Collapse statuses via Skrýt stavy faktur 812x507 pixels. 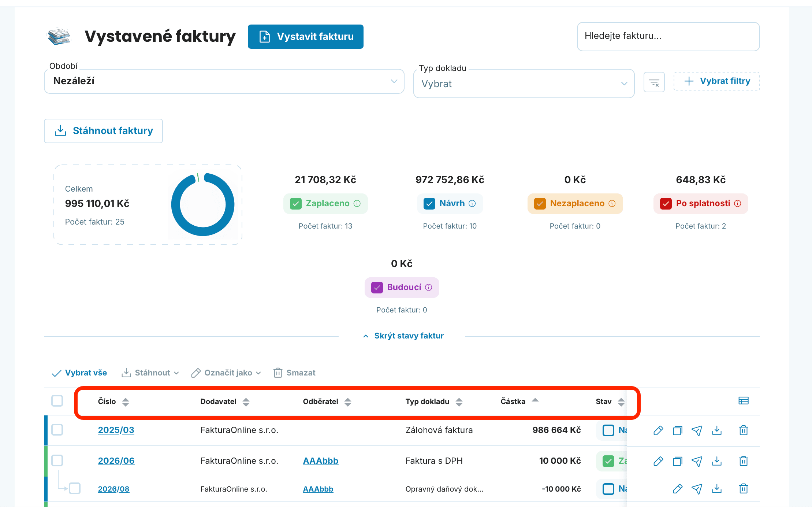(403, 336)
